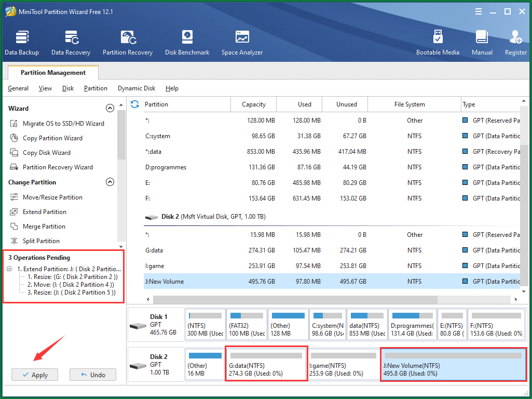
Task: Select the I:game partition row
Action: (332, 266)
